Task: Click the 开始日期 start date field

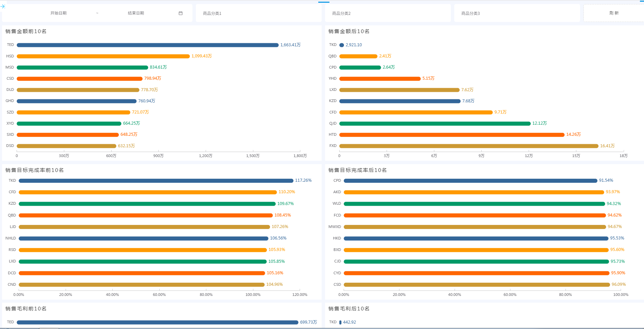Action: tap(59, 13)
